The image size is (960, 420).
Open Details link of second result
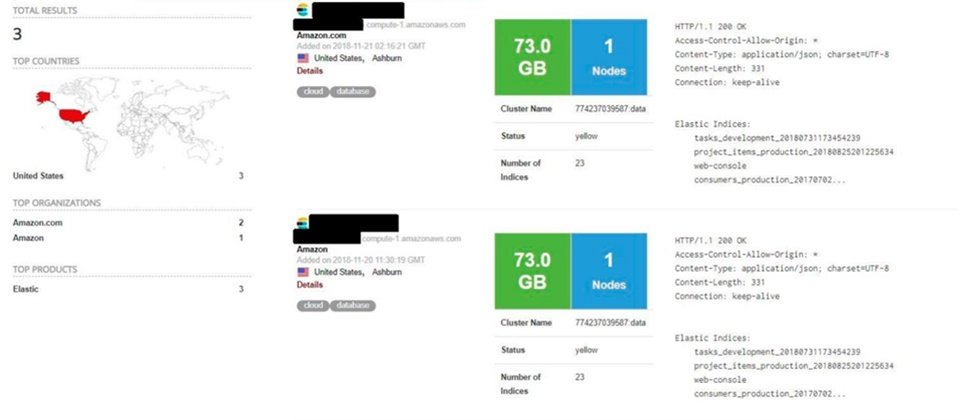310,285
